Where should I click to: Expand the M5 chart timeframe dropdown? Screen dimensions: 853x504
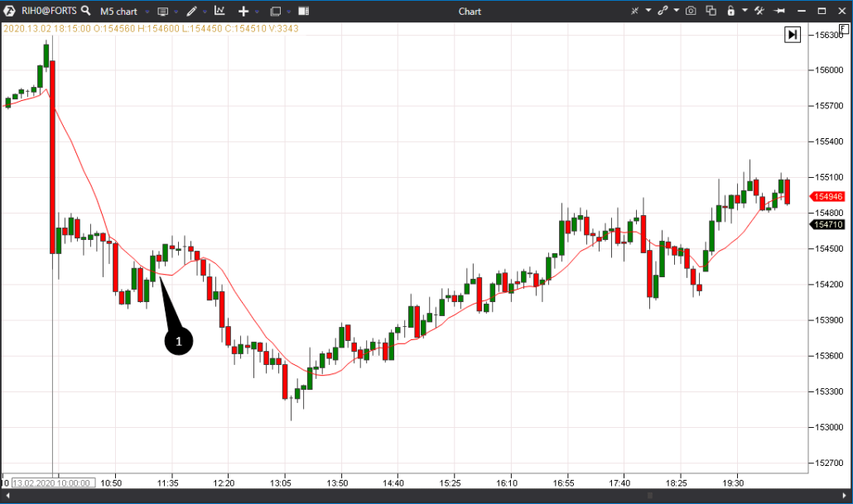click(x=147, y=12)
